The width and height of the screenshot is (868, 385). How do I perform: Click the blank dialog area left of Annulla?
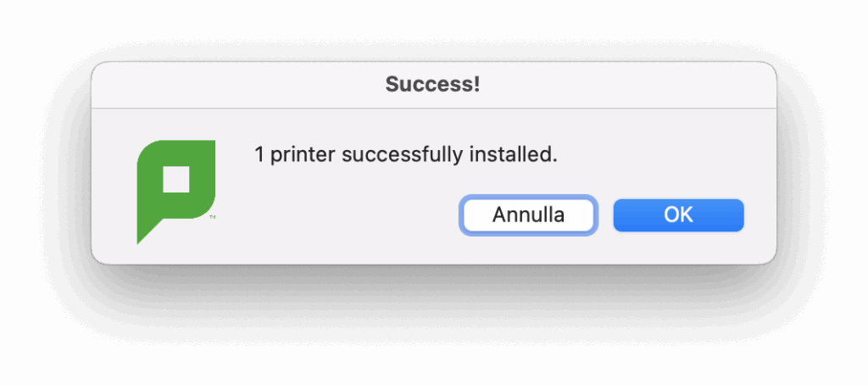[x=343, y=216]
